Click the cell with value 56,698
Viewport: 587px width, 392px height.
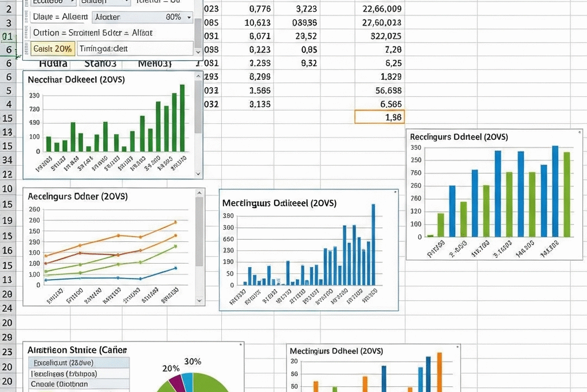point(379,91)
